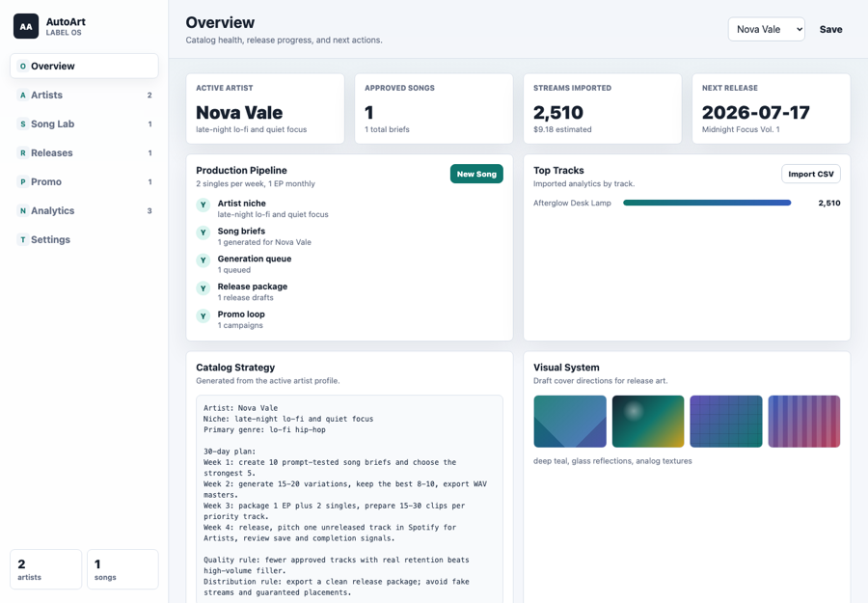Open the Nova Vale artist dropdown
This screenshot has width=868, height=603.
pos(766,29)
